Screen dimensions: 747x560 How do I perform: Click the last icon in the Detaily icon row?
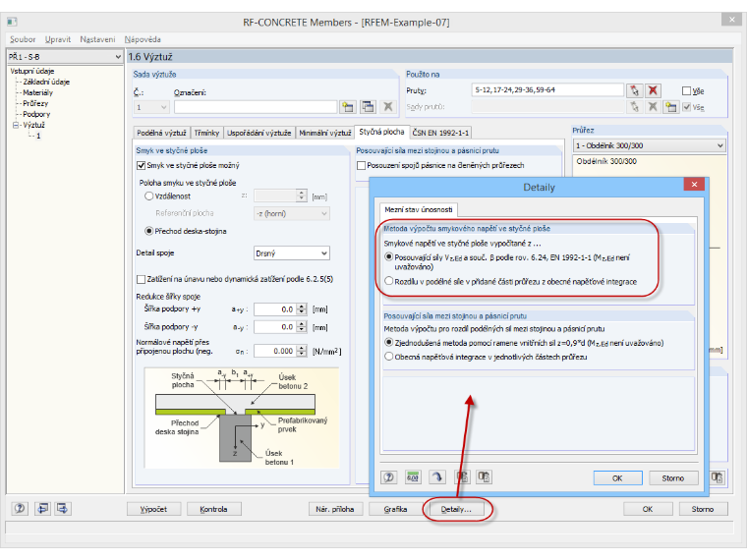coord(484,476)
